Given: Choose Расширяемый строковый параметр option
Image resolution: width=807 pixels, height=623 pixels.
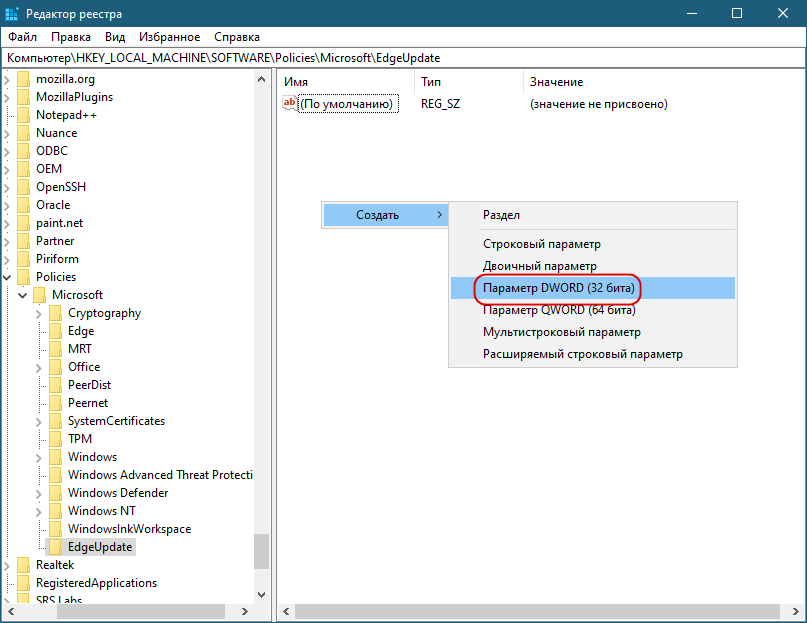Looking at the screenshot, I should click(x=592, y=354).
